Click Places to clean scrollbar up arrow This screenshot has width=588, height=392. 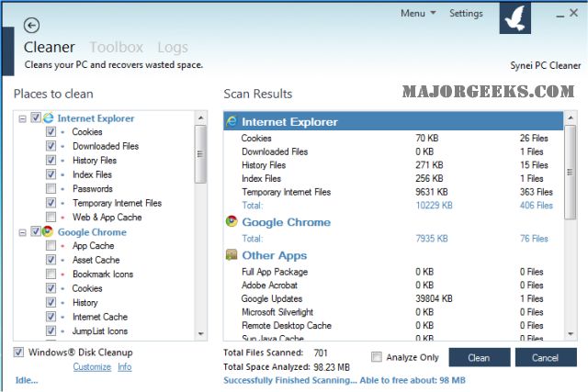[x=200, y=118]
